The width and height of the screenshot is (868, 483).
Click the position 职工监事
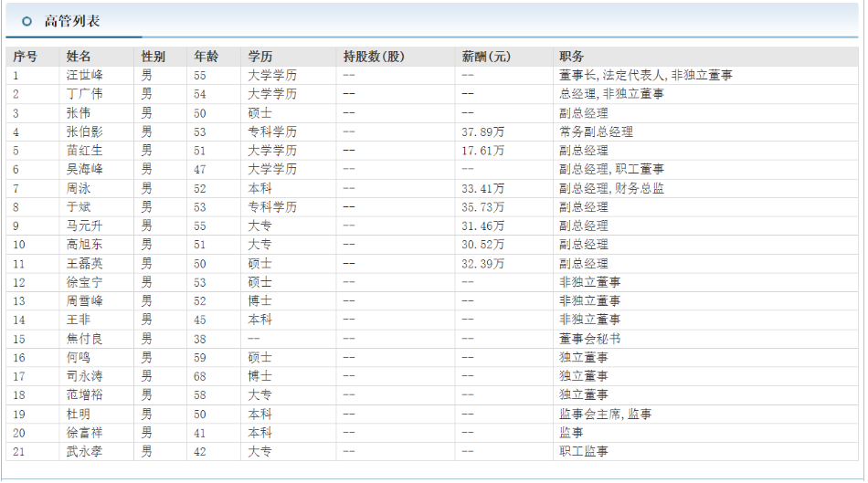pos(584,451)
